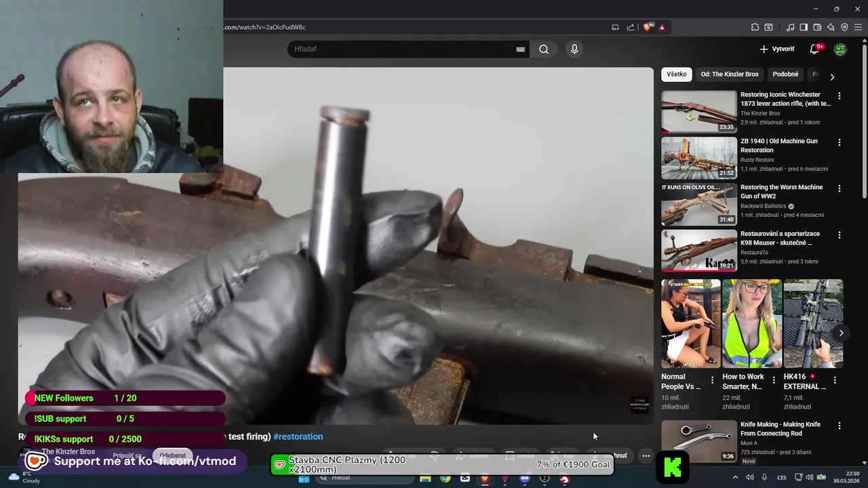This screenshot has width=868, height=488.
Task: Open the YouTube notifications bell
Action: click(x=814, y=49)
